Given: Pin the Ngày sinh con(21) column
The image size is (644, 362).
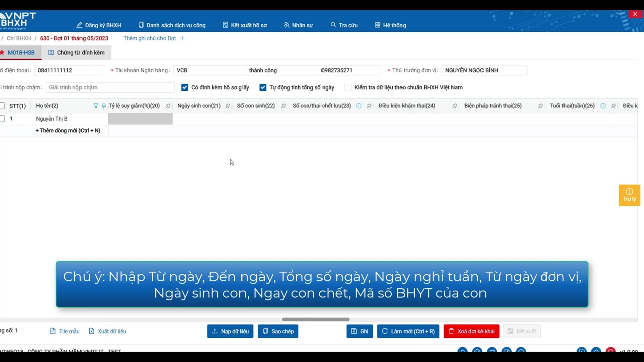Looking at the screenshot, I should point(228,106).
